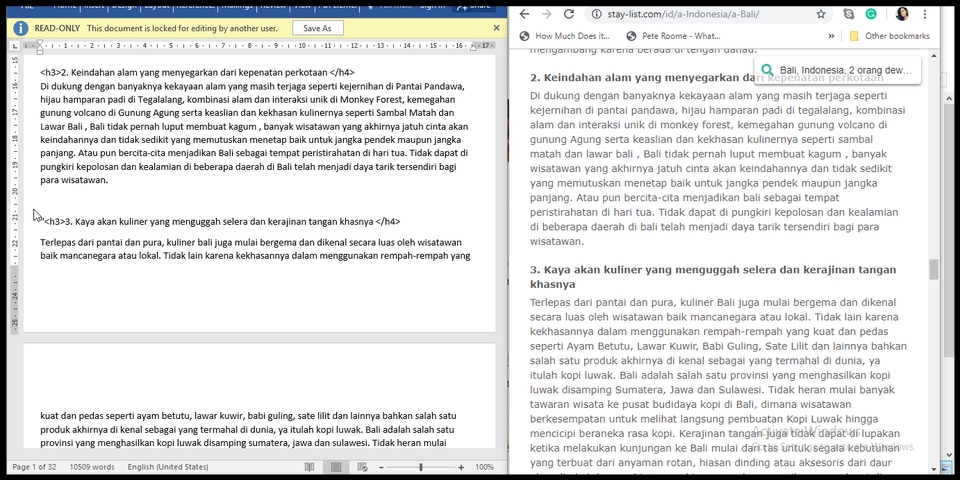960x480 pixels.
Task: Dismiss the yellow read-only notification bar
Action: tap(497, 28)
